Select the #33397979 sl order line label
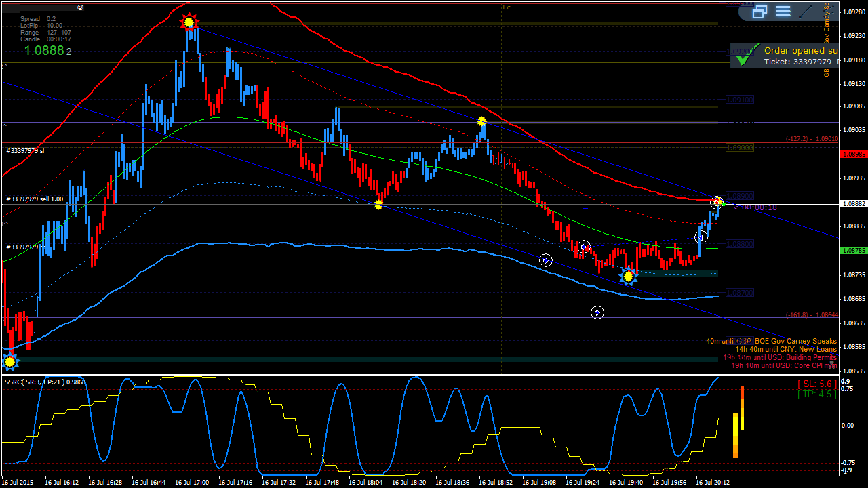 click(26, 150)
